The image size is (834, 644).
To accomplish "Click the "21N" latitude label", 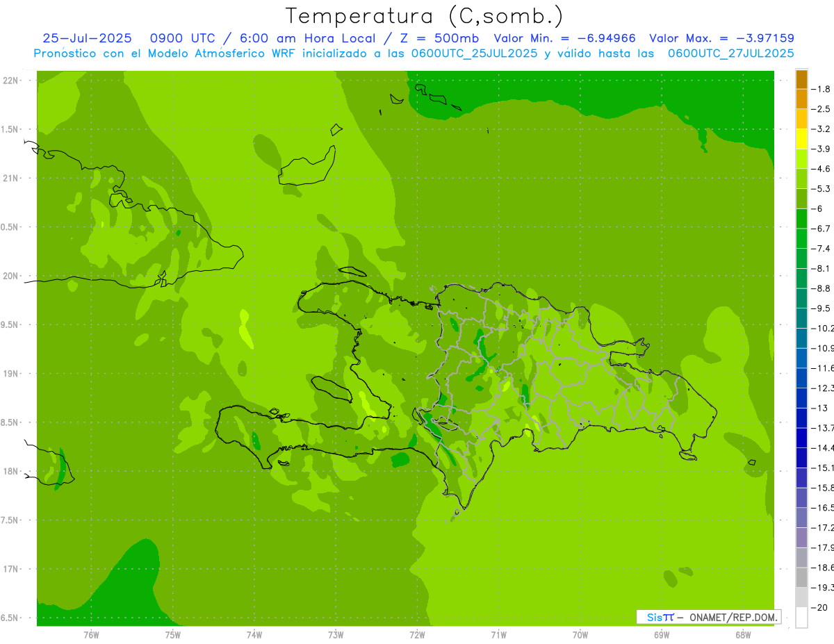I will 10,178.
